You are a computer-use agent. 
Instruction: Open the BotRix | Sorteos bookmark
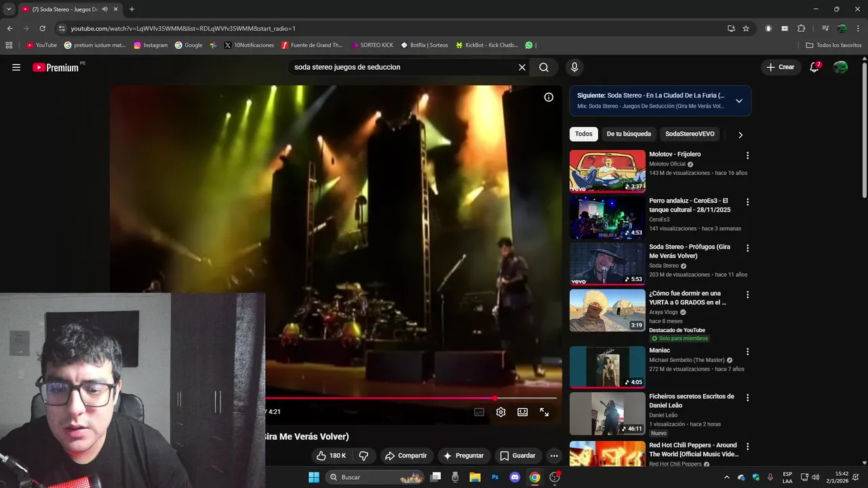pos(425,45)
